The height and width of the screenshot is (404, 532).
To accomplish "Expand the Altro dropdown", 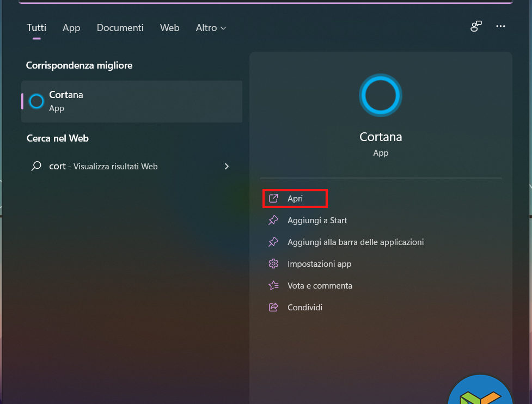I will (x=211, y=28).
